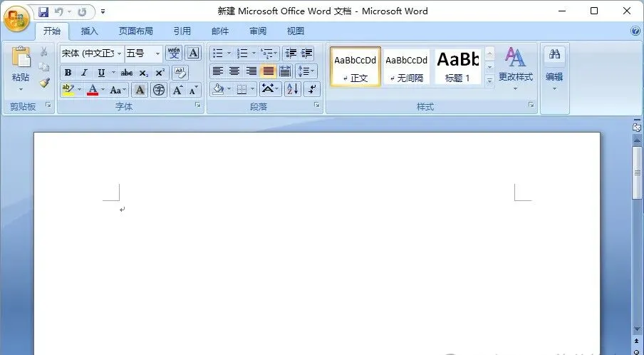The height and width of the screenshot is (355, 644).
Task: Save the document from Quick Access toolbar
Action: click(x=43, y=12)
